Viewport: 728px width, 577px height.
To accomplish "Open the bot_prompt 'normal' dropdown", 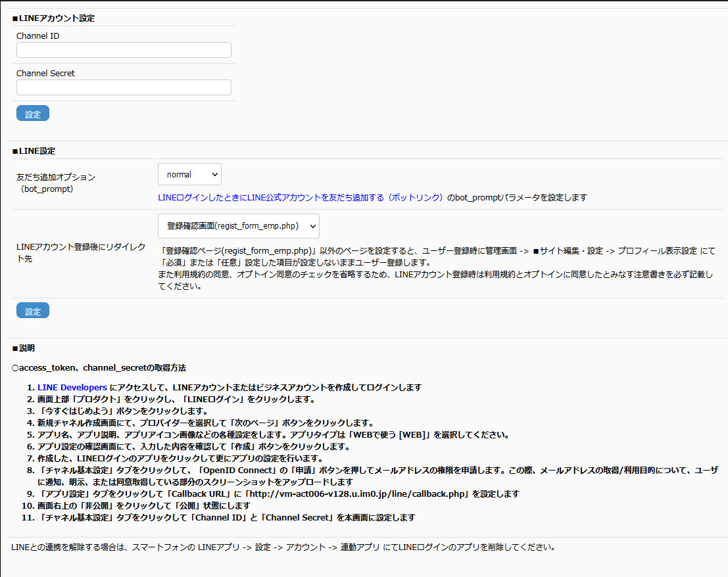I will (189, 175).
